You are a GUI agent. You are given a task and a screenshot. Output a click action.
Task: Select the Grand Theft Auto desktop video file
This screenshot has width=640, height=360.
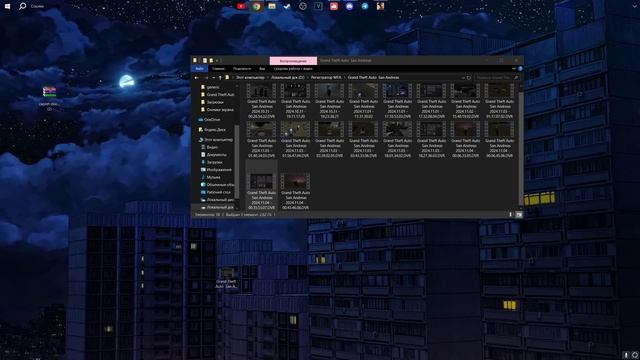point(227,278)
